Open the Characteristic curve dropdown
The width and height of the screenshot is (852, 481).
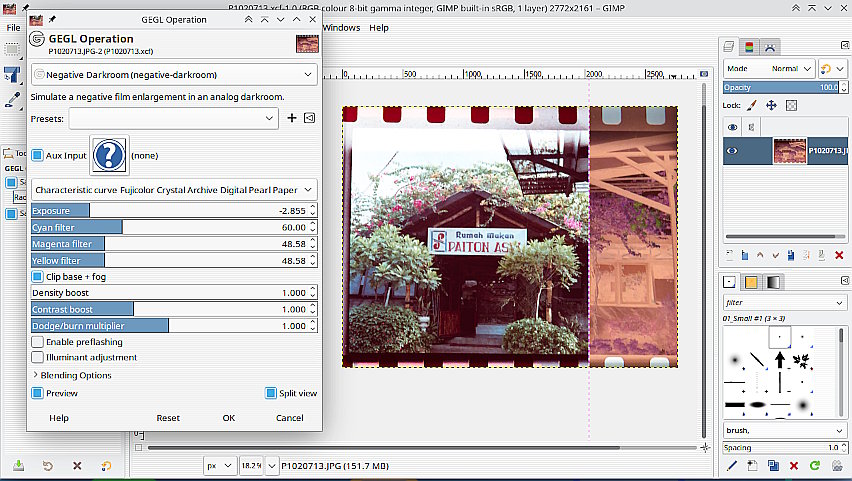[174, 190]
